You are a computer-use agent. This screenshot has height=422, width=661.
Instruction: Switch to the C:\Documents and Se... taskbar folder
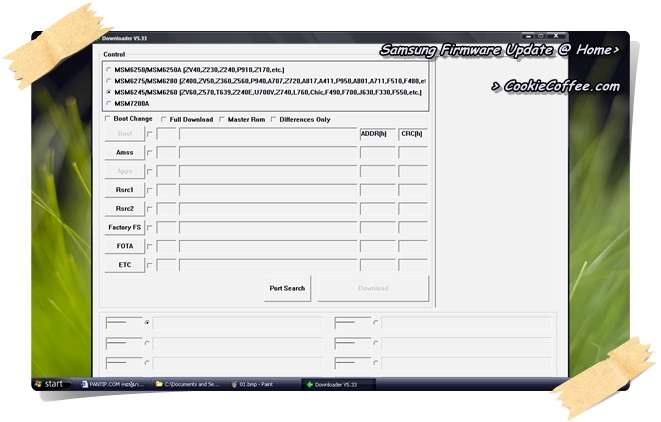point(188,384)
